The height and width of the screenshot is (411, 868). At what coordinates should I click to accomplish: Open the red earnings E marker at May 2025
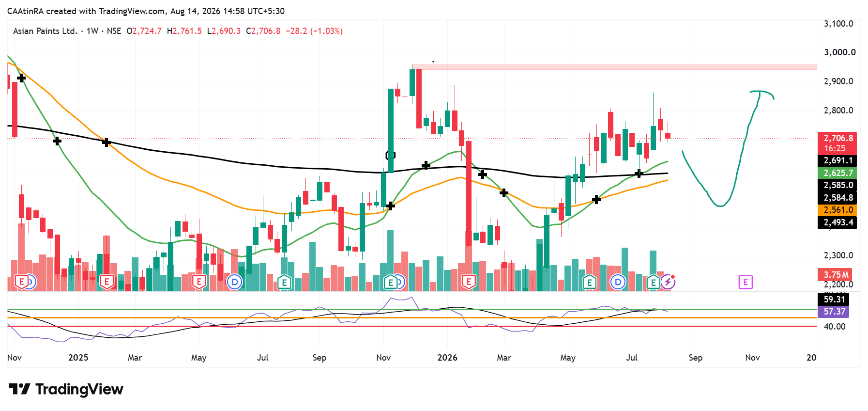[x=199, y=282]
